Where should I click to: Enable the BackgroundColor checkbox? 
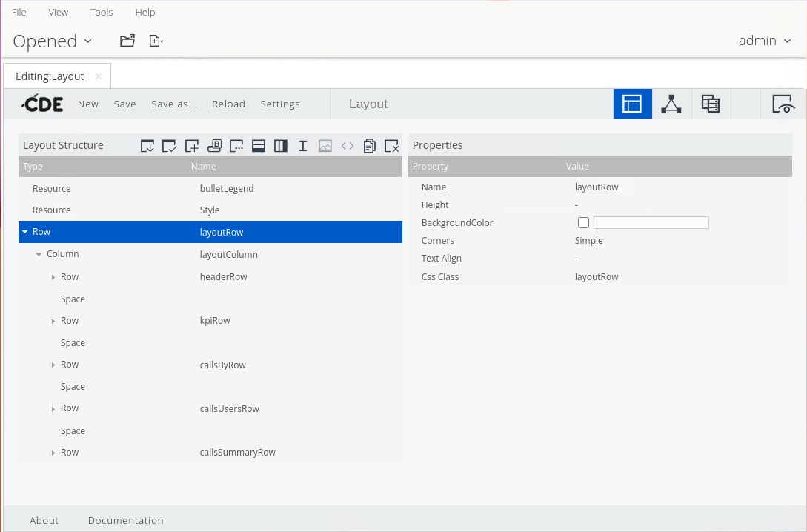click(583, 223)
